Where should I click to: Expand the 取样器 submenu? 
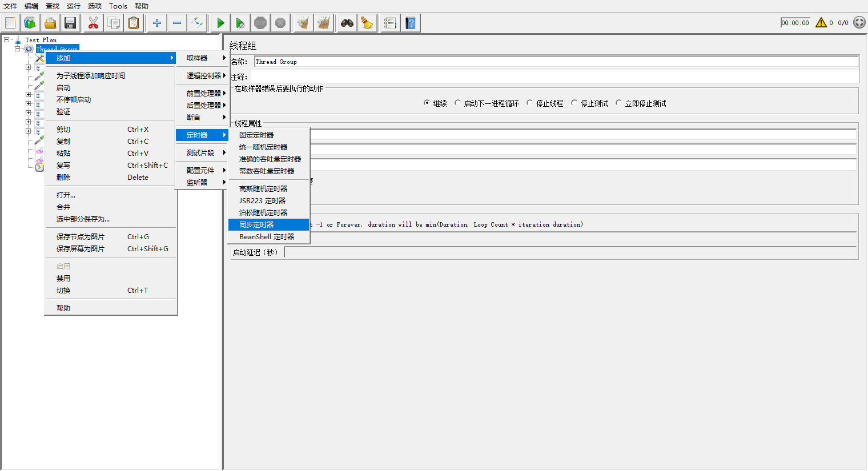point(202,58)
